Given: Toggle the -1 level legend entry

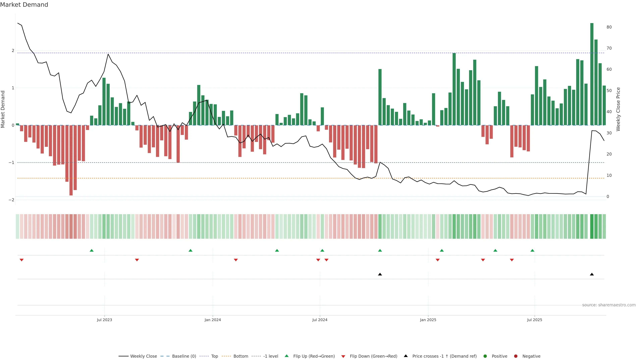Looking at the screenshot, I should click(271, 356).
